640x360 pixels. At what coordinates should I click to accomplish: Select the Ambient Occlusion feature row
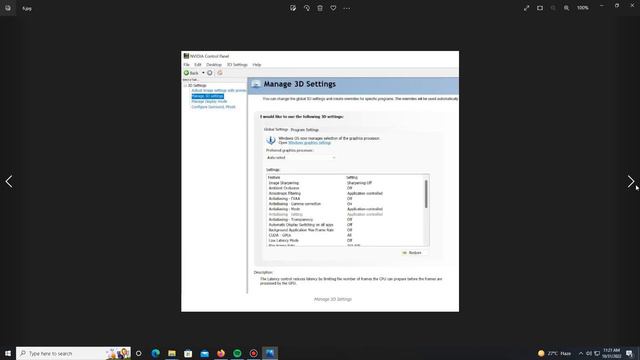click(346, 188)
